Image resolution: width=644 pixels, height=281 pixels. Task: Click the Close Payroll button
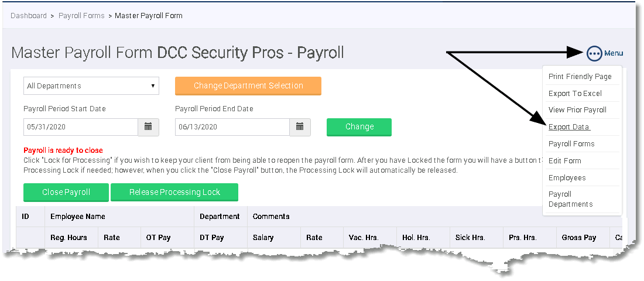66,192
